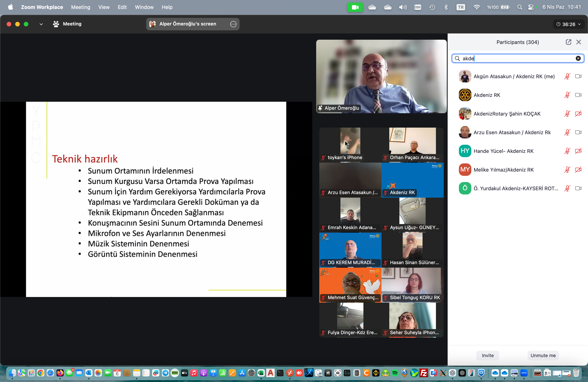The image size is (588, 382).
Task: Open screen share options ellipsis menu
Action: [x=233, y=24]
